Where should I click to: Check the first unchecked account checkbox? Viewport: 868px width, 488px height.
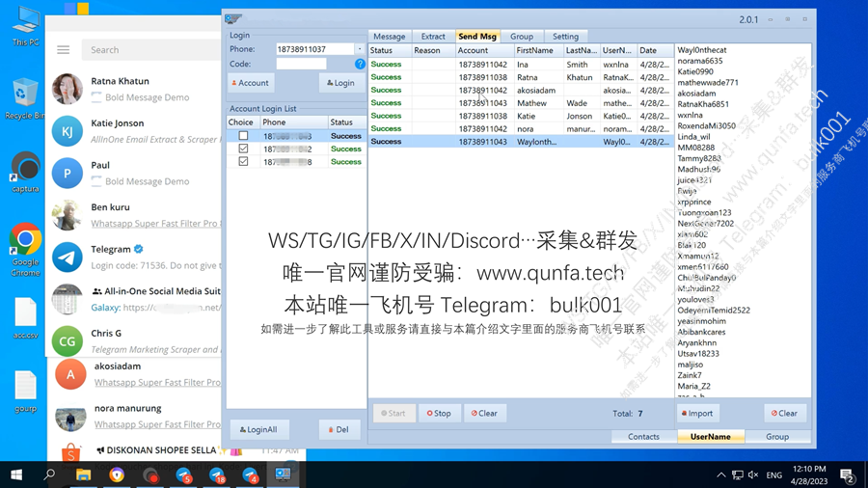coord(243,136)
